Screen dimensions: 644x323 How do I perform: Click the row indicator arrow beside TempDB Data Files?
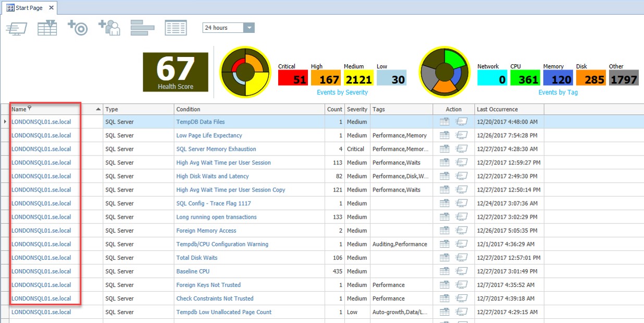pos(5,122)
